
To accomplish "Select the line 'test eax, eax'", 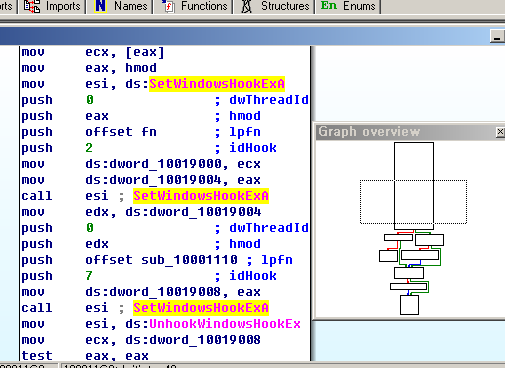I will pyautogui.click(x=85, y=356).
